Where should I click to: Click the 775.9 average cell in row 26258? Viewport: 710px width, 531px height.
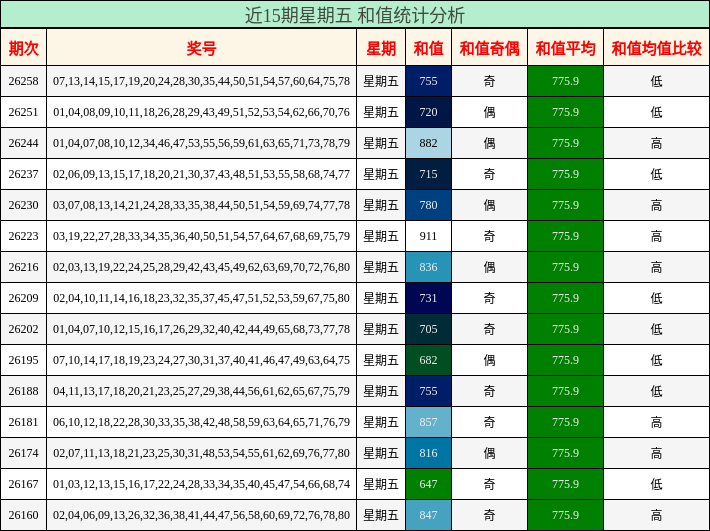566,81
